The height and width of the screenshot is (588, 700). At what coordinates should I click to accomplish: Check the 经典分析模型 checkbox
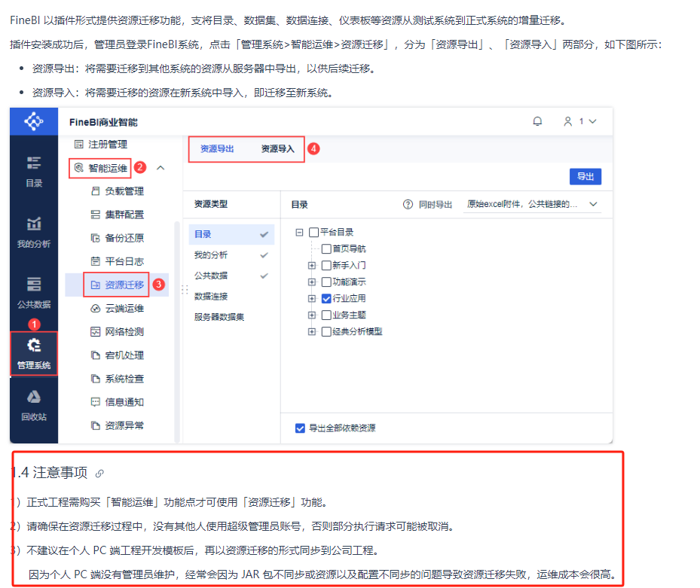[x=326, y=331]
